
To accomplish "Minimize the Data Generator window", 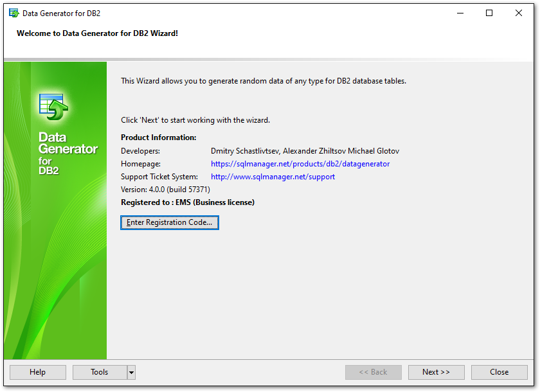I will tap(460, 13).
